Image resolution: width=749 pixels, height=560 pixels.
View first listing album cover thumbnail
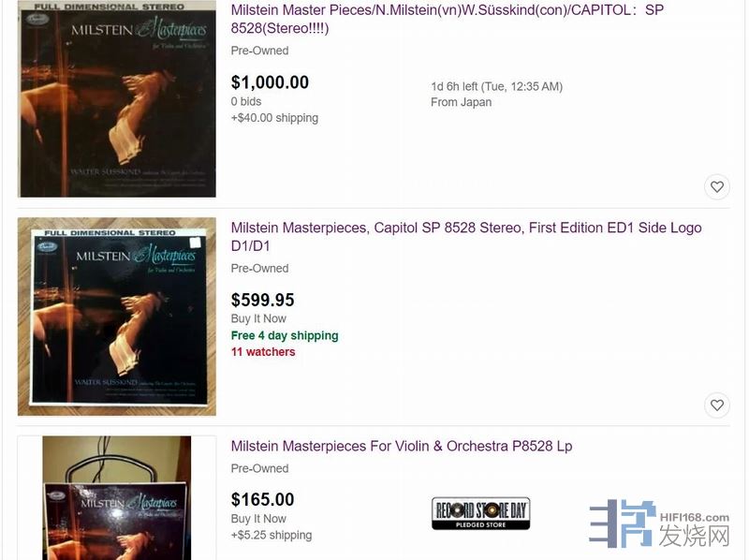pyautogui.click(x=116, y=99)
